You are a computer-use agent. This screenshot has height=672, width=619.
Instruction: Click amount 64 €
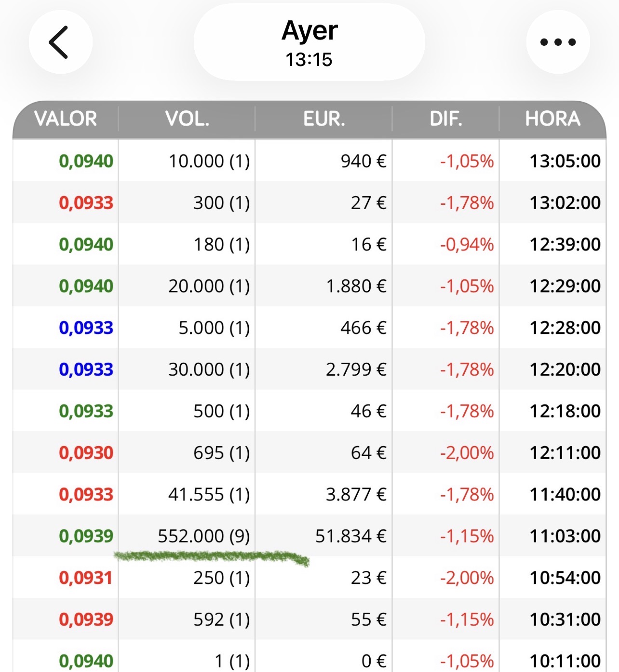pyautogui.click(x=369, y=453)
